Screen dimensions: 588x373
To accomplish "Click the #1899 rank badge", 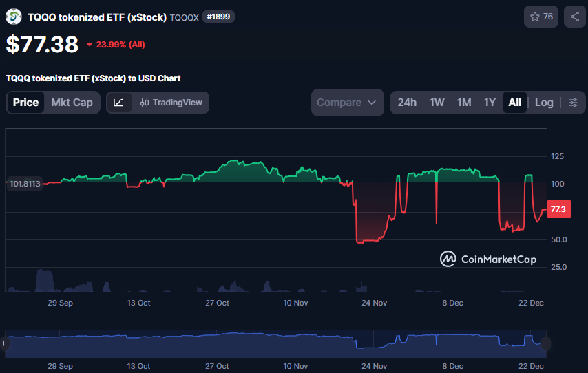I will point(218,17).
